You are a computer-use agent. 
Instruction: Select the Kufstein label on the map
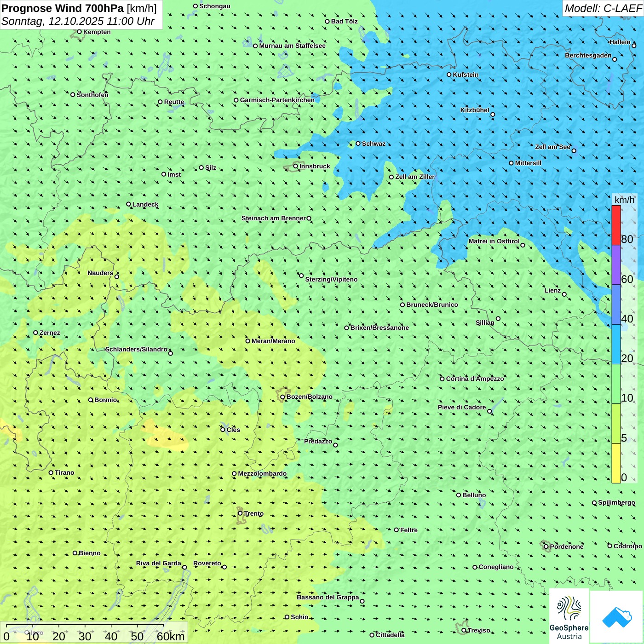point(466,75)
